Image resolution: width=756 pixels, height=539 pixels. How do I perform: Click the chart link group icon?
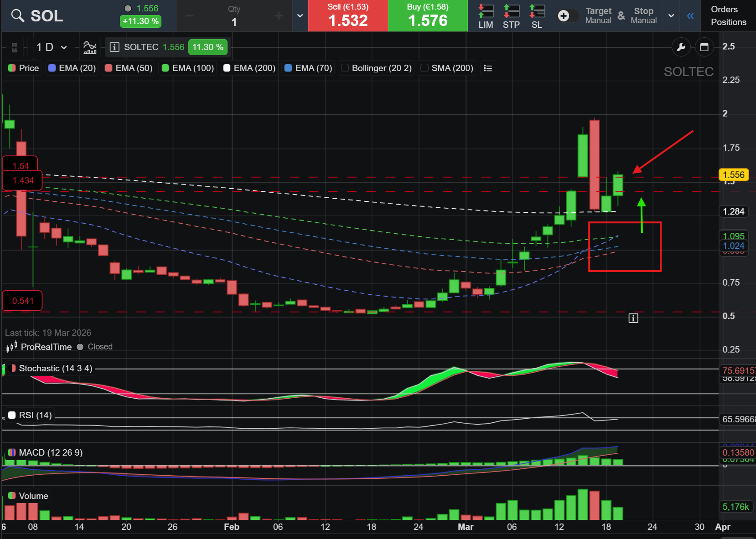(15, 47)
